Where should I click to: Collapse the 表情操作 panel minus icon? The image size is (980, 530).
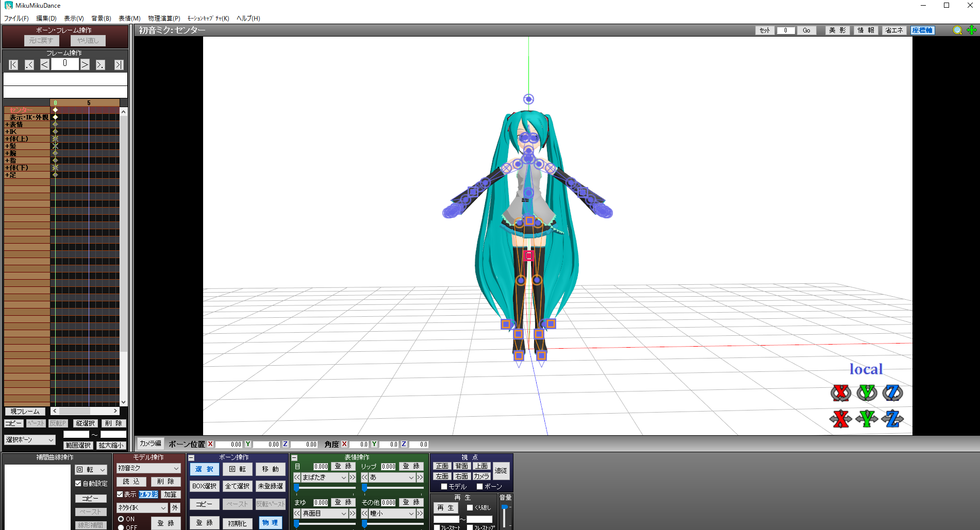[x=294, y=458]
